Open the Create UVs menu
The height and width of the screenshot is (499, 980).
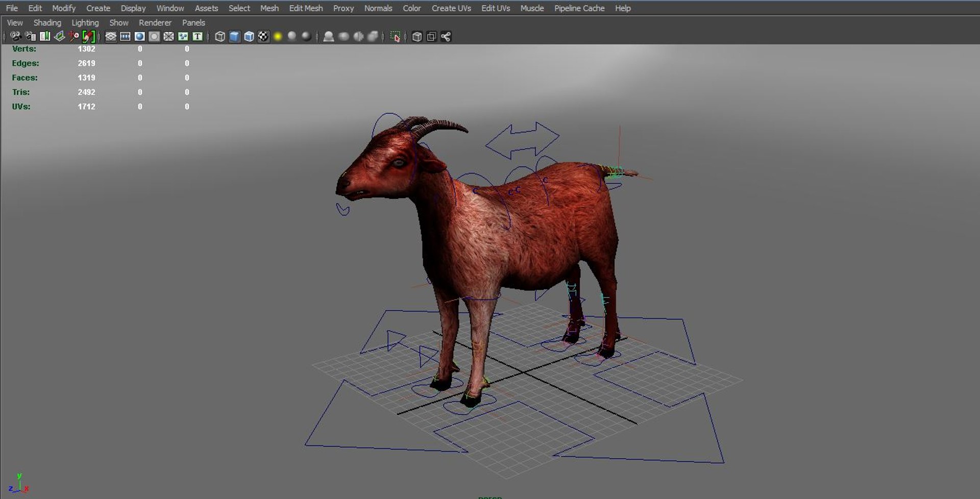[451, 8]
